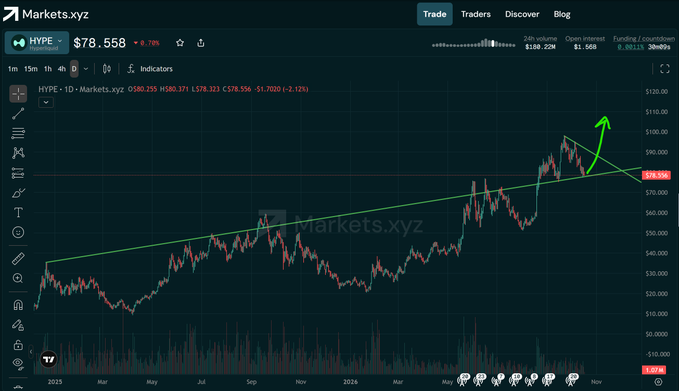This screenshot has width=679, height=391.
Task: Click the HYPE price $78.558
Action: [99, 43]
